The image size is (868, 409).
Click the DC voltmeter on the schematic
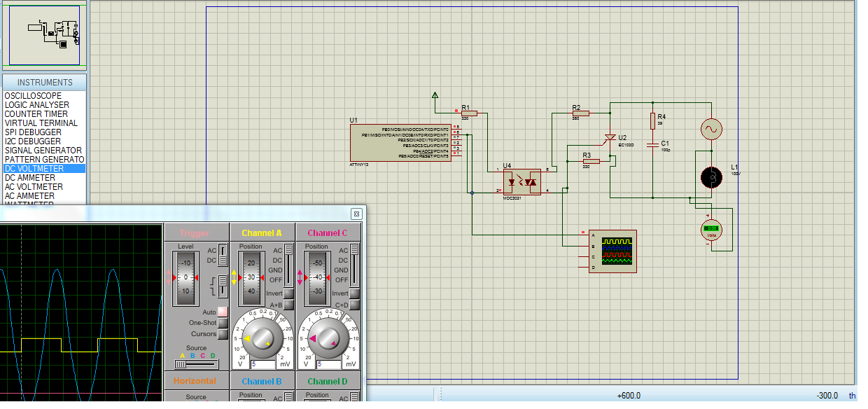click(x=712, y=228)
